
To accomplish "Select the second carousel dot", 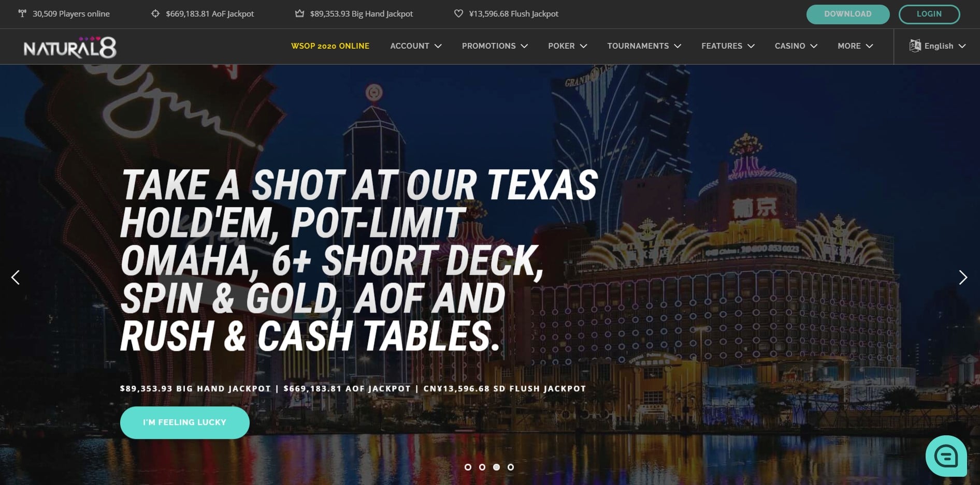I will (482, 467).
